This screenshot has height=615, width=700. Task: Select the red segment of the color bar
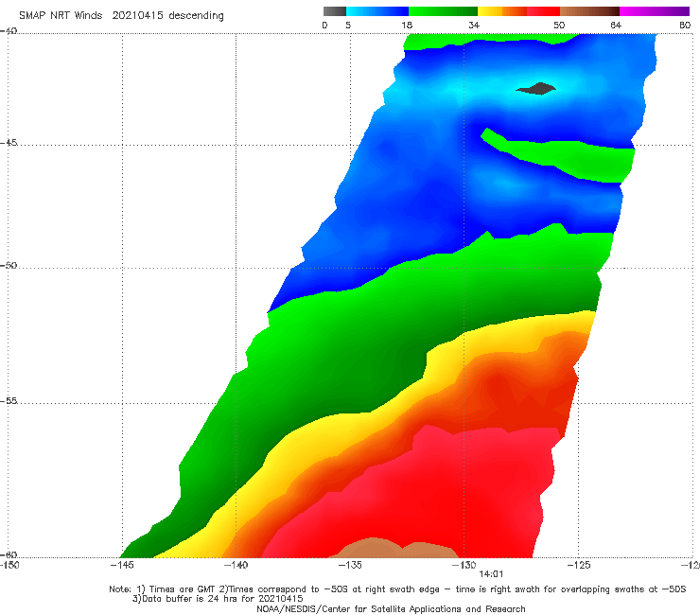pos(543,11)
